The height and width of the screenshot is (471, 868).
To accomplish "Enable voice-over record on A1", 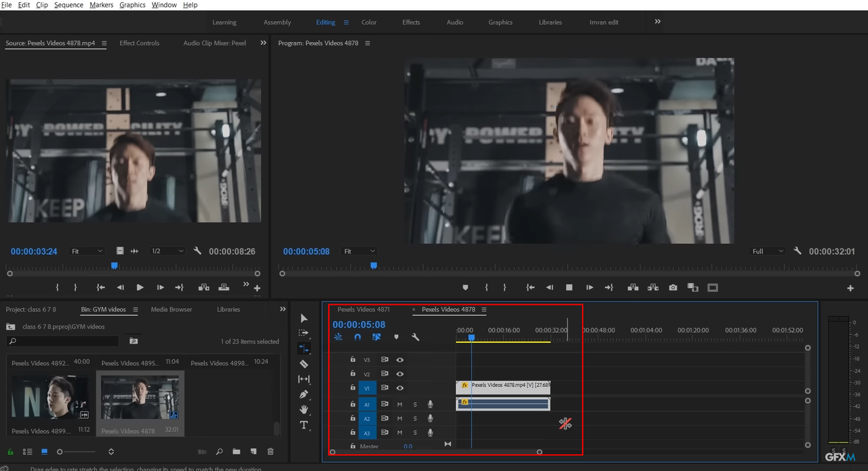I will [x=430, y=405].
